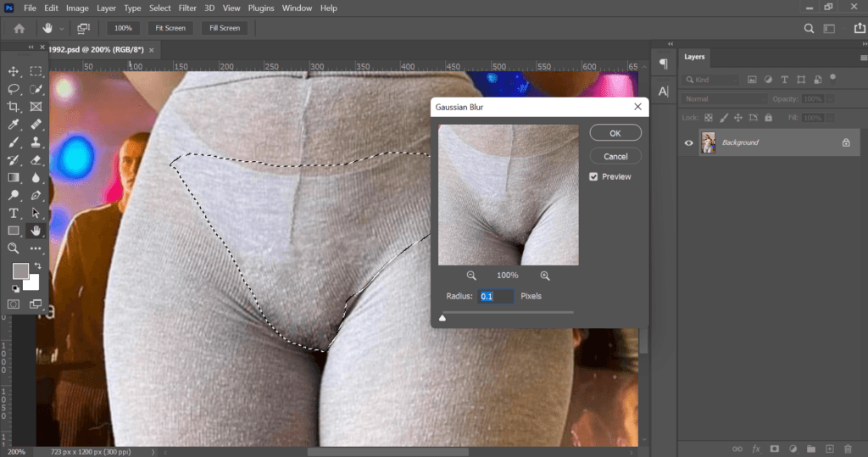The width and height of the screenshot is (868, 457).
Task: Open the File menu
Action: (30, 8)
